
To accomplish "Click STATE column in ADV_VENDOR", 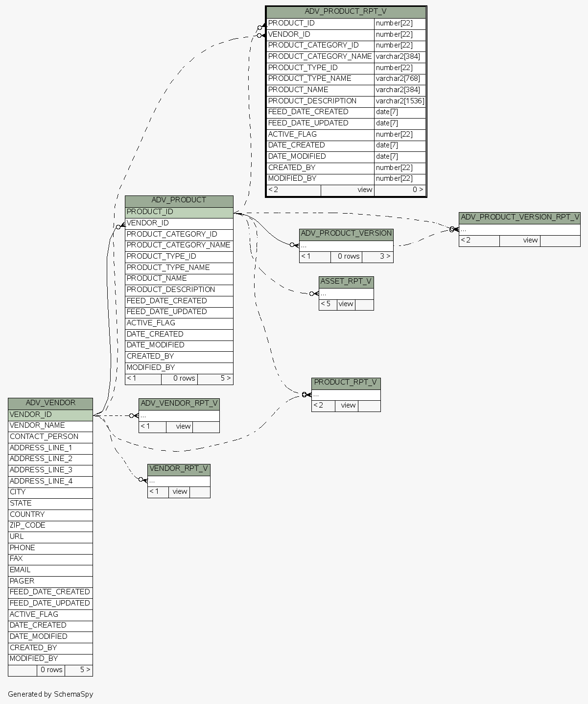I will (50, 504).
